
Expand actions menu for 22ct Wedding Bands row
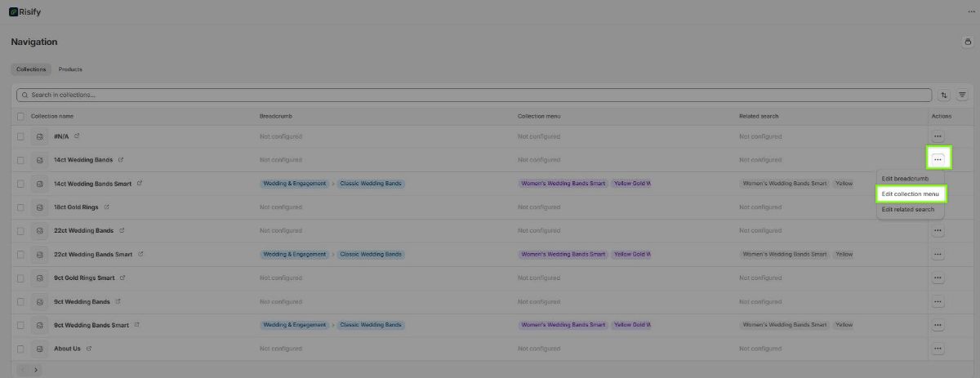[x=938, y=231]
